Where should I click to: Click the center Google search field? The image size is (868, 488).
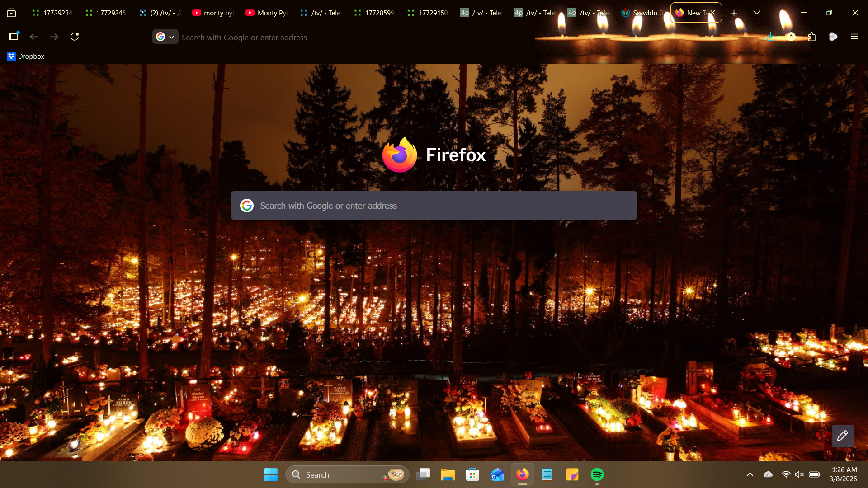(434, 206)
